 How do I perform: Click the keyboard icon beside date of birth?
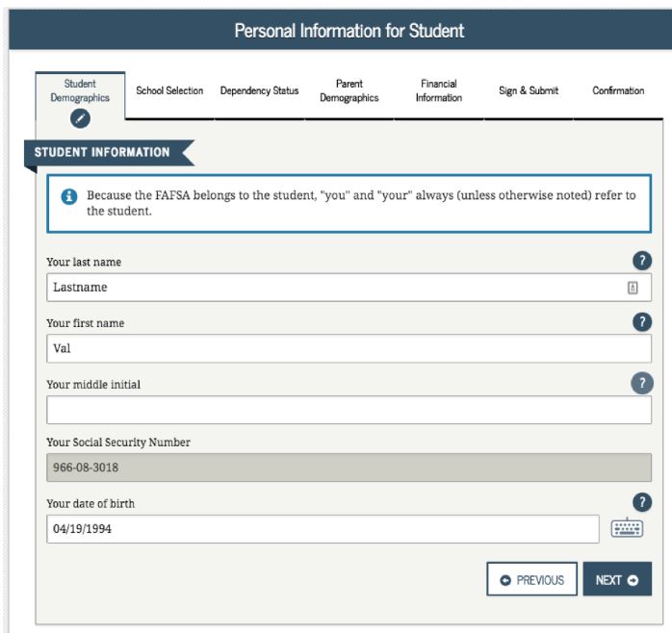point(627,528)
